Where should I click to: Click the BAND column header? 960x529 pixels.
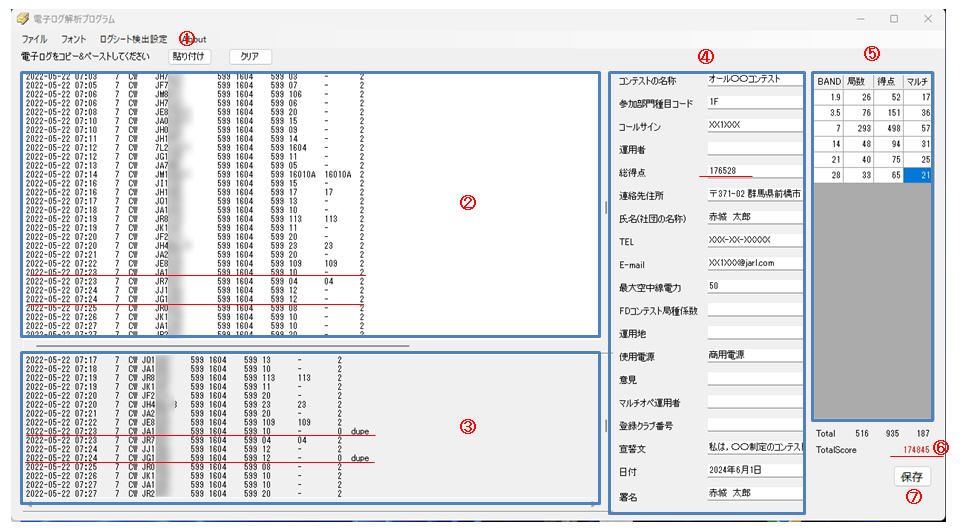coord(829,81)
